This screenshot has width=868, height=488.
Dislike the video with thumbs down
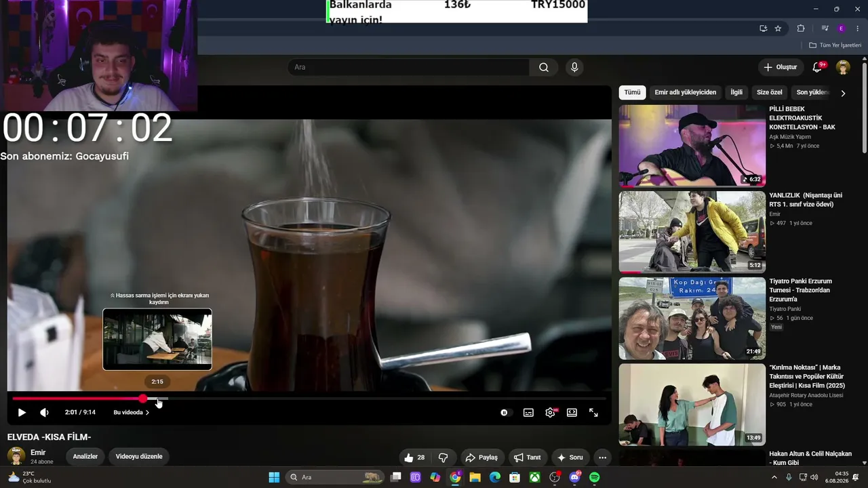point(443,457)
